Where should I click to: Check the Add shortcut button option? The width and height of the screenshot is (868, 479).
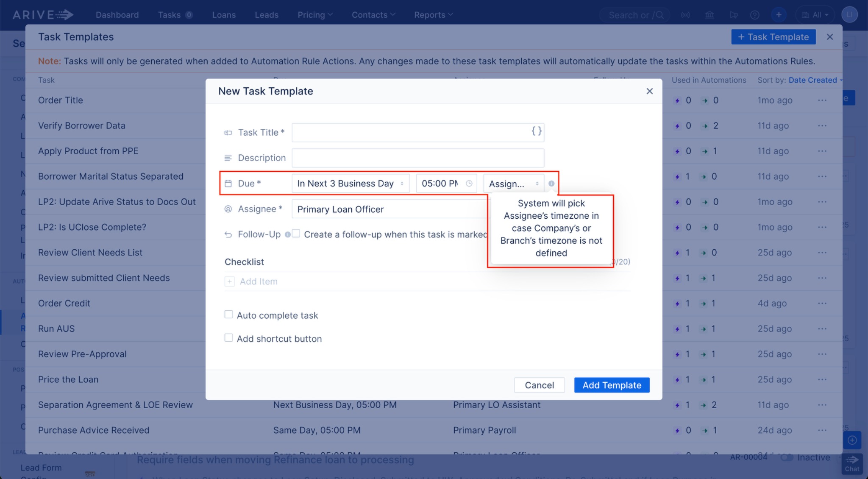[229, 337]
